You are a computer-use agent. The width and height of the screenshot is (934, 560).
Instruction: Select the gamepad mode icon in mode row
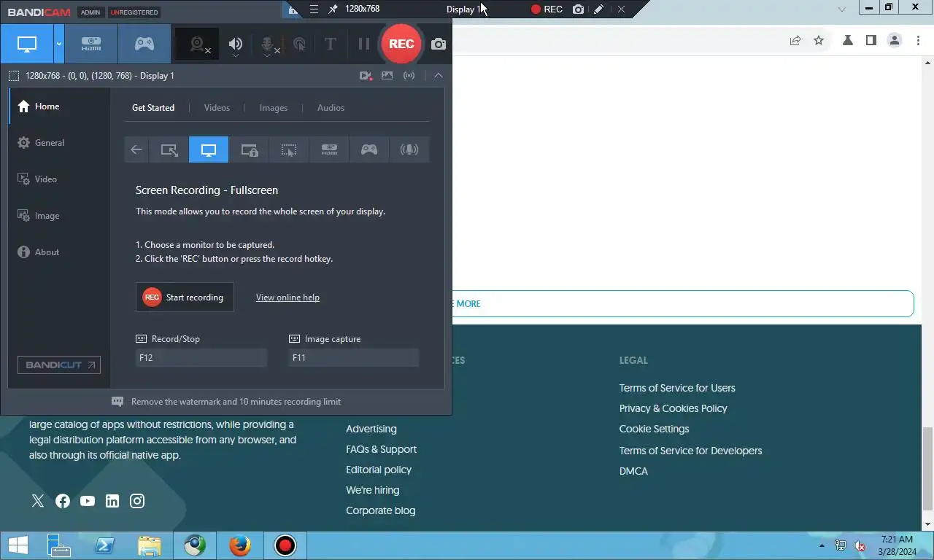click(x=369, y=149)
